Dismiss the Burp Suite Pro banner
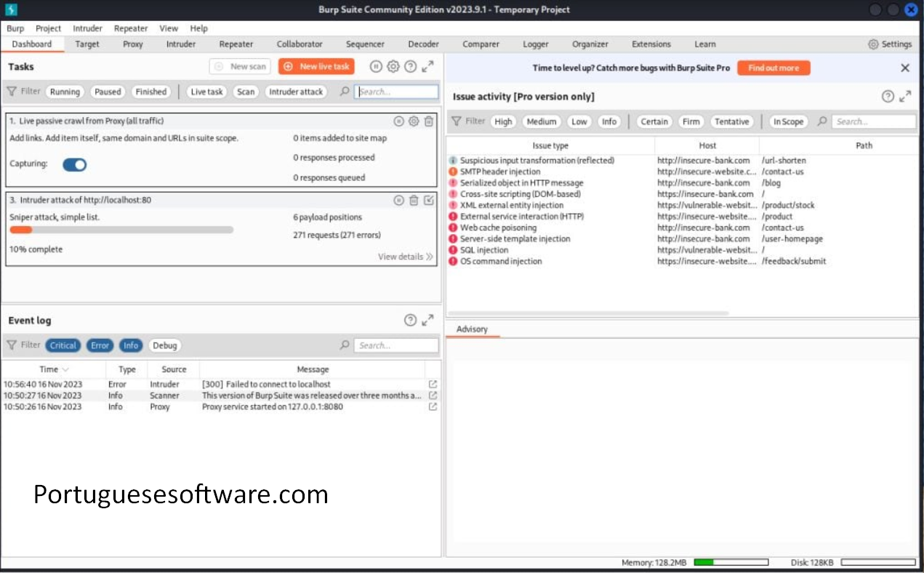The height and width of the screenshot is (573, 924). (905, 68)
